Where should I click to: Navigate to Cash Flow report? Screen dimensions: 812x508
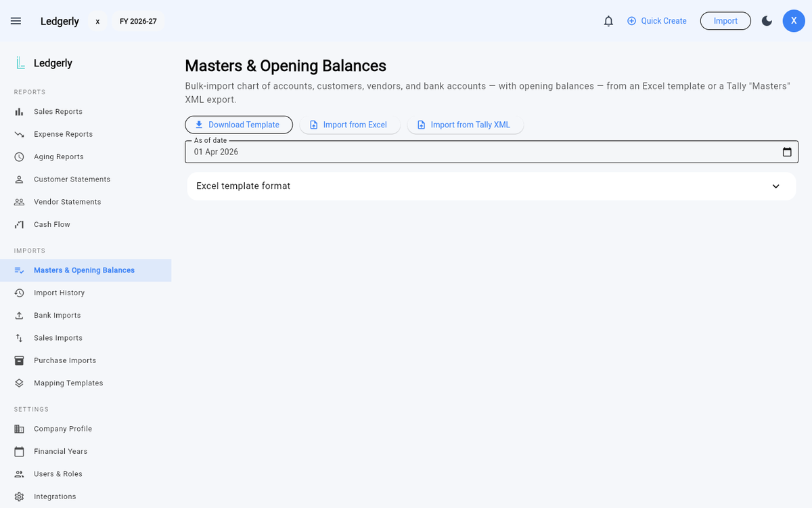point(85,224)
